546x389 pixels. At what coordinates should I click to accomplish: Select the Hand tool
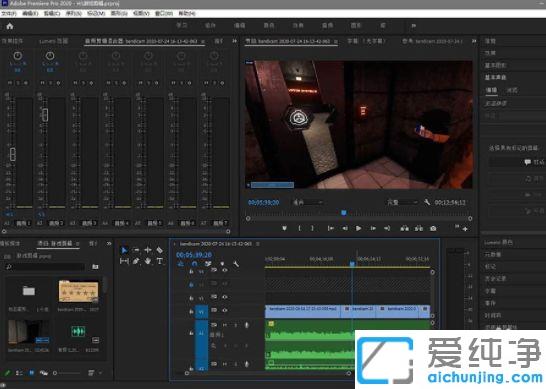148,261
